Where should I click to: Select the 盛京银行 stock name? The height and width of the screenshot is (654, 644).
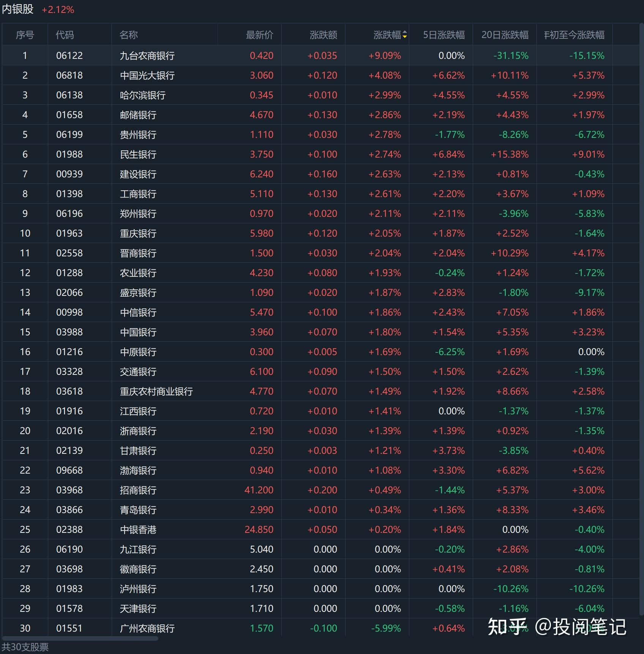click(138, 292)
